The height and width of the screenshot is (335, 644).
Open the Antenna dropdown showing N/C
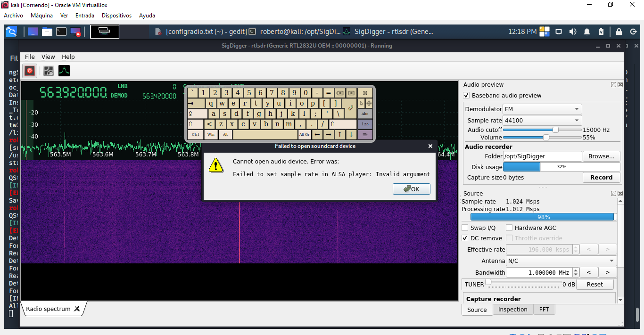point(561,261)
